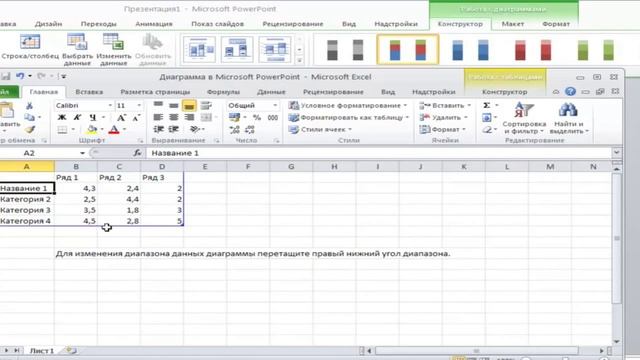The width and height of the screenshot is (640, 360).
Task: Open Find and Select menu
Action: tap(568, 118)
